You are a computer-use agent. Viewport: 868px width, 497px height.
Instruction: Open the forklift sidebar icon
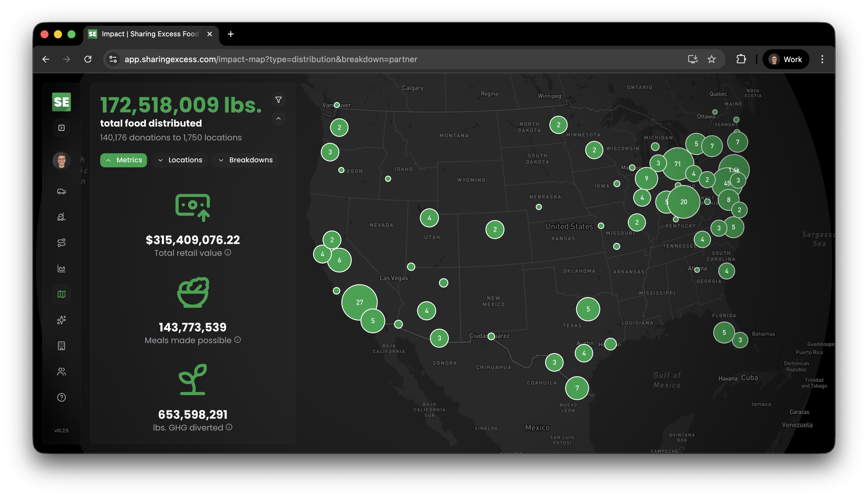tap(61, 217)
